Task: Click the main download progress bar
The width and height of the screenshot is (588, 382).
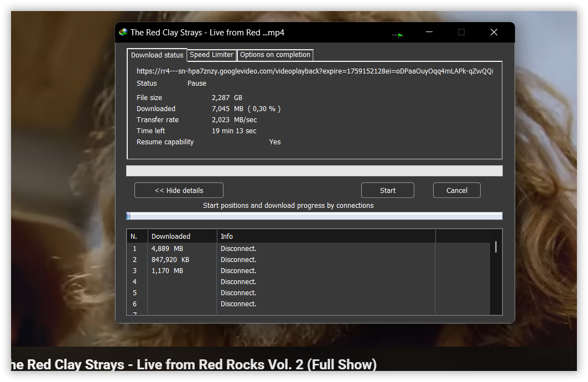Action: coord(314,171)
